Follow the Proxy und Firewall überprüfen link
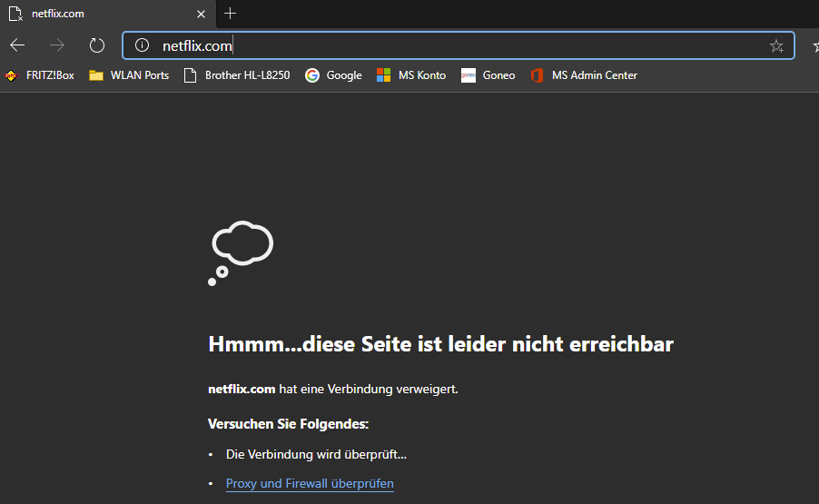 (310, 484)
